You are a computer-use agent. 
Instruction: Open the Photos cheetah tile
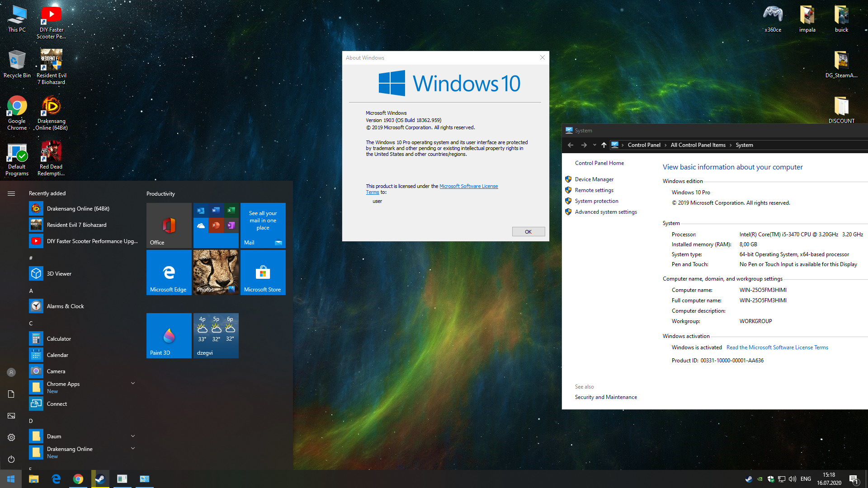click(216, 272)
